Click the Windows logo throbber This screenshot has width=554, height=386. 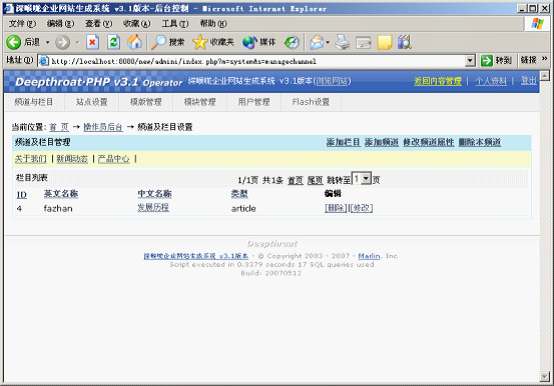537,24
